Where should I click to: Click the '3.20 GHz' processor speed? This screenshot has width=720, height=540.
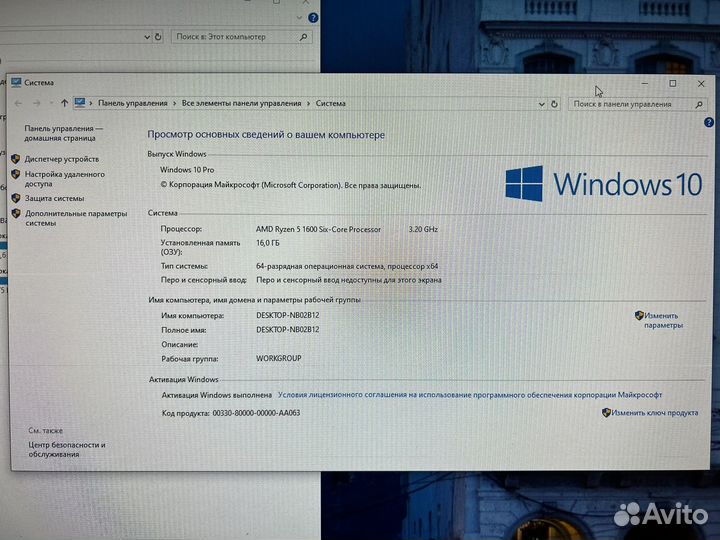click(x=423, y=229)
